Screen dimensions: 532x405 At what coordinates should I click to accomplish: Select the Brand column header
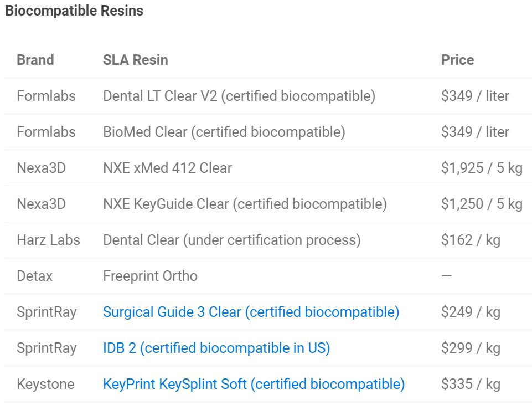(x=35, y=60)
